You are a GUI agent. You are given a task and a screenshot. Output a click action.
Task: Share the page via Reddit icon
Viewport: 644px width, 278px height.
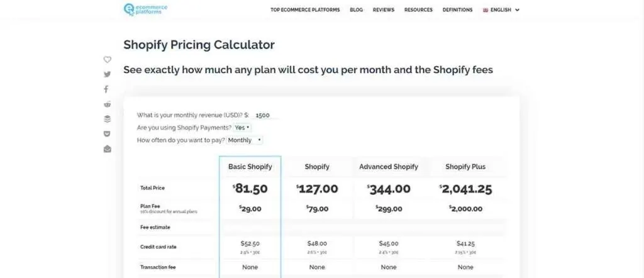pos(107,104)
